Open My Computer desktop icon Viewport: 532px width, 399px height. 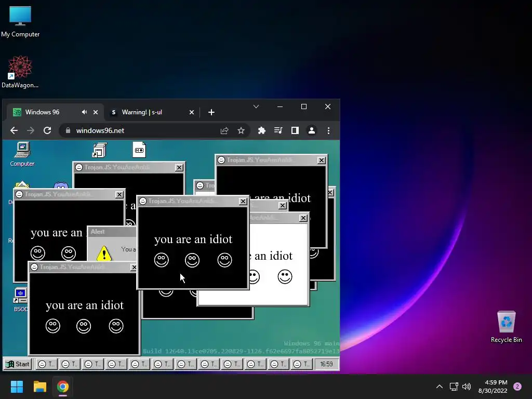point(20,22)
